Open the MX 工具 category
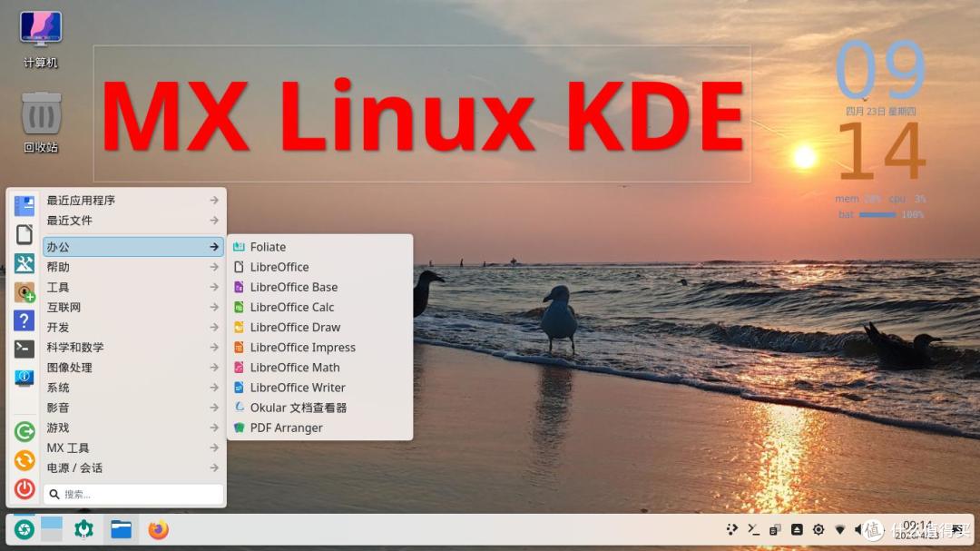 tap(133, 448)
